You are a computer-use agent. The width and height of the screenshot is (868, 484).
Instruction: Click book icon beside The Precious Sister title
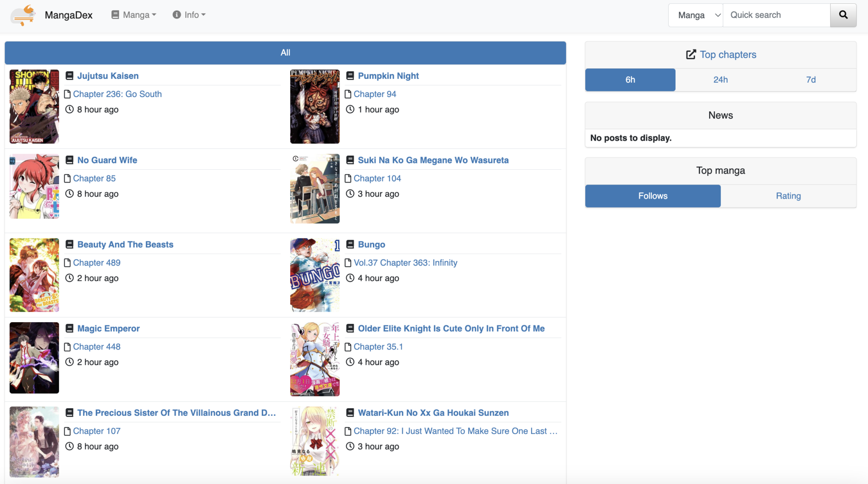70,412
